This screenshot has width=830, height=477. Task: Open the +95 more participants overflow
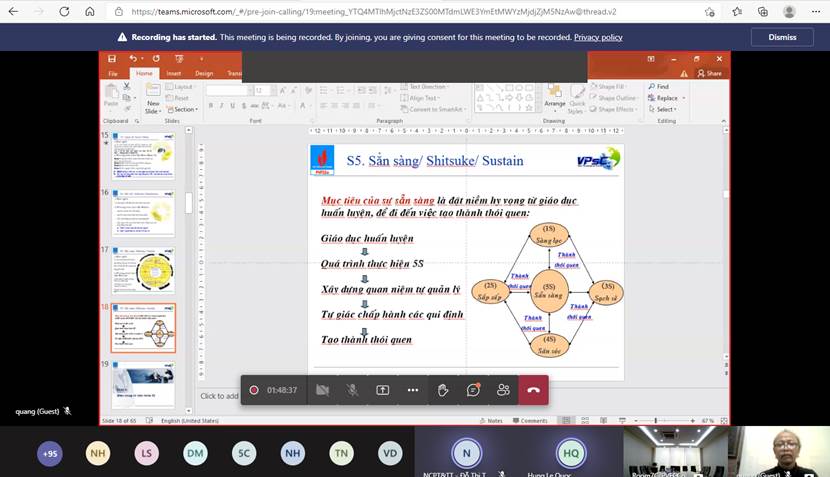coord(49,454)
